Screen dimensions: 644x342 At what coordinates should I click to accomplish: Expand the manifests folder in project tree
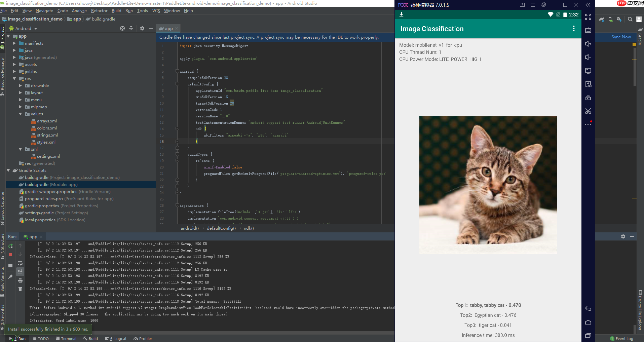14,43
